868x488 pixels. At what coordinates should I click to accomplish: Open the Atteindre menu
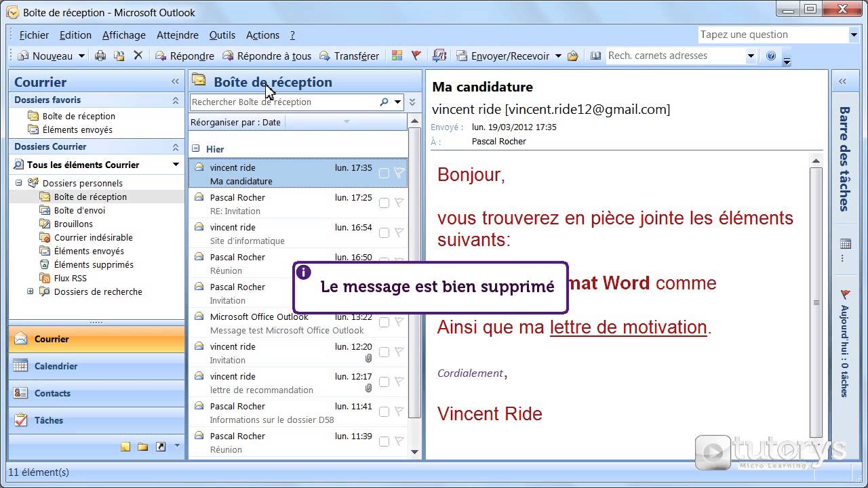[178, 35]
